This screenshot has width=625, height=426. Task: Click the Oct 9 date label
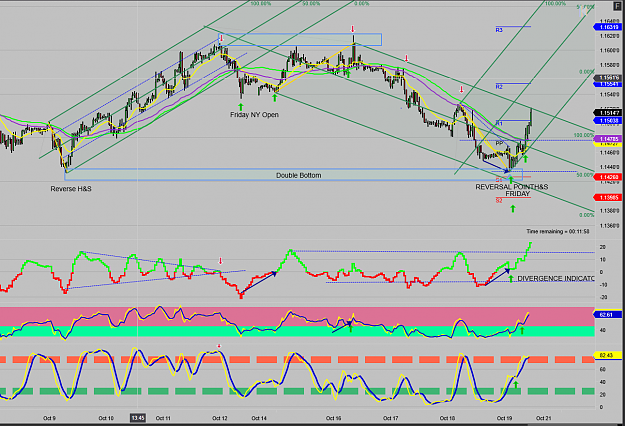pos(49,418)
